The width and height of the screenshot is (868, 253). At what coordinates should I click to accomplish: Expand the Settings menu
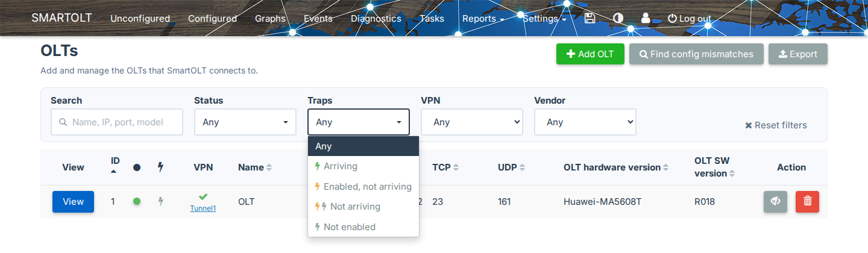tap(544, 19)
